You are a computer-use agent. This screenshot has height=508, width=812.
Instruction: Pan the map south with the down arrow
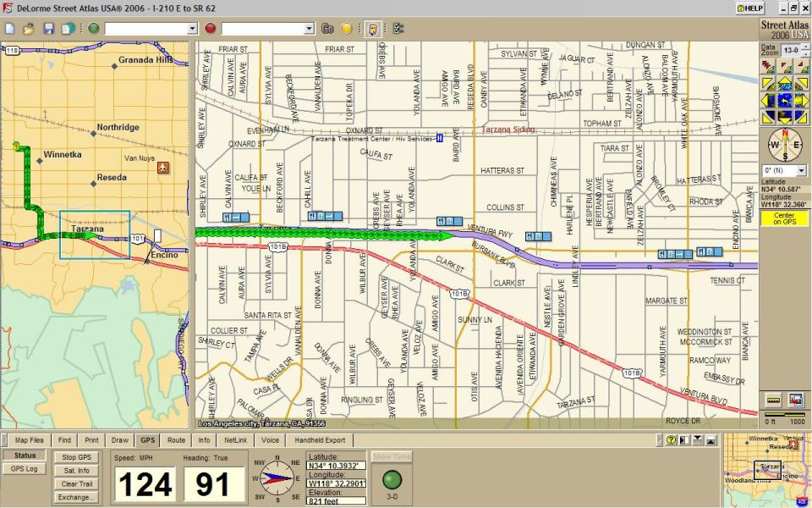pos(785,117)
